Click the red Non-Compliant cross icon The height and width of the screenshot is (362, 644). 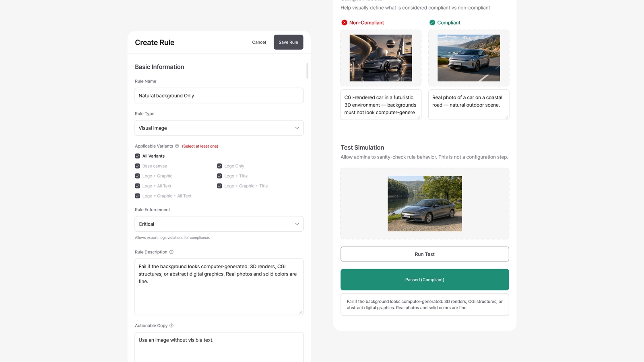pyautogui.click(x=345, y=23)
